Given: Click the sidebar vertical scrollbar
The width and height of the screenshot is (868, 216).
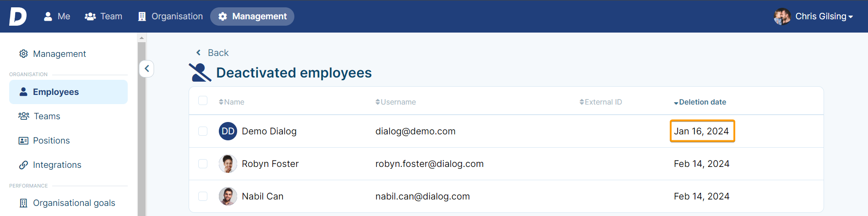Looking at the screenshot, I should [x=141, y=128].
